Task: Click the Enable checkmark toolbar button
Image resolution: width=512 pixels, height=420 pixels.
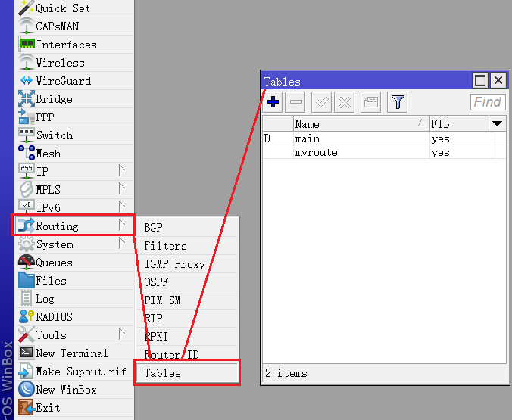Action: (x=321, y=102)
